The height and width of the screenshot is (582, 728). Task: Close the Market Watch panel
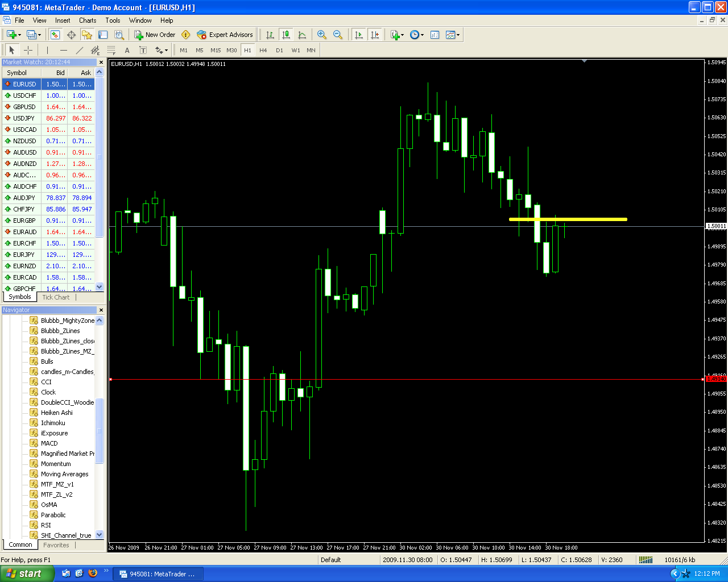101,63
